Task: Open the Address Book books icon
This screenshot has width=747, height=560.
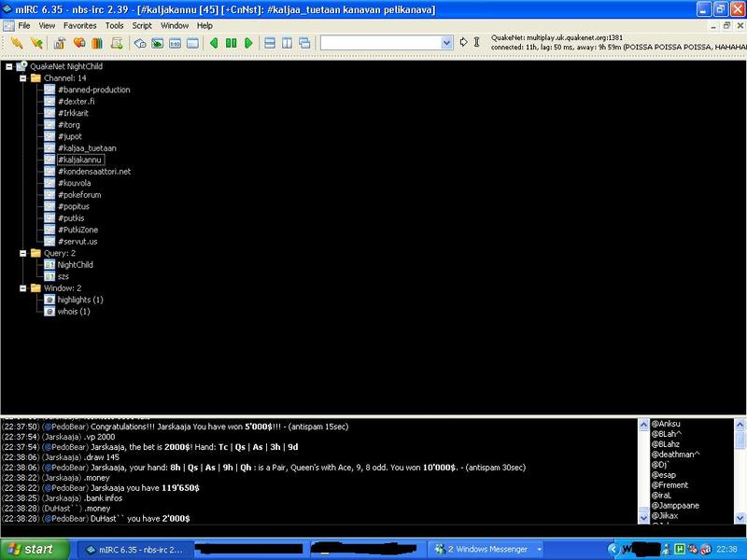Action: pos(95,43)
